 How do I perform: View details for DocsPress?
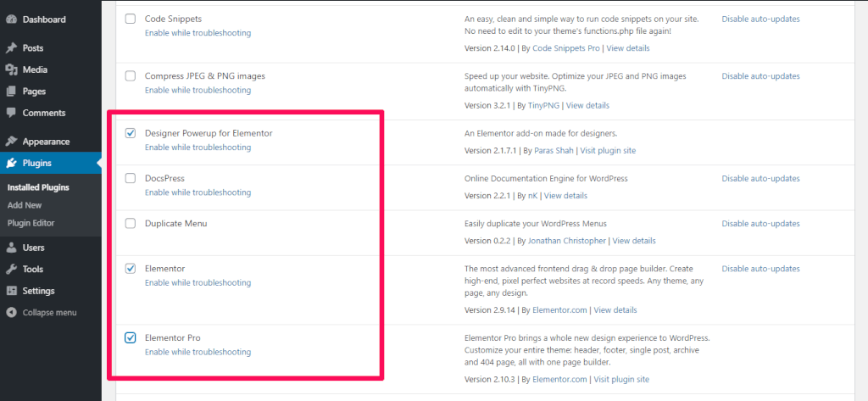565,196
